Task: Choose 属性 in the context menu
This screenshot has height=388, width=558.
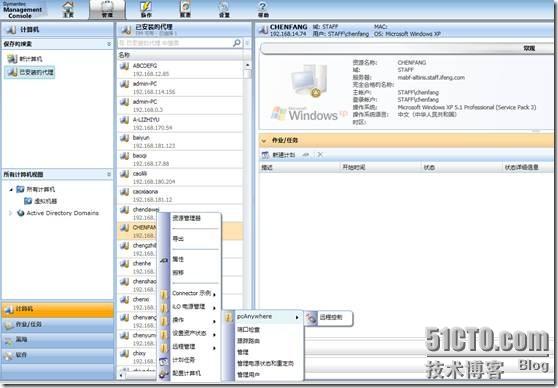Action: 178,259
